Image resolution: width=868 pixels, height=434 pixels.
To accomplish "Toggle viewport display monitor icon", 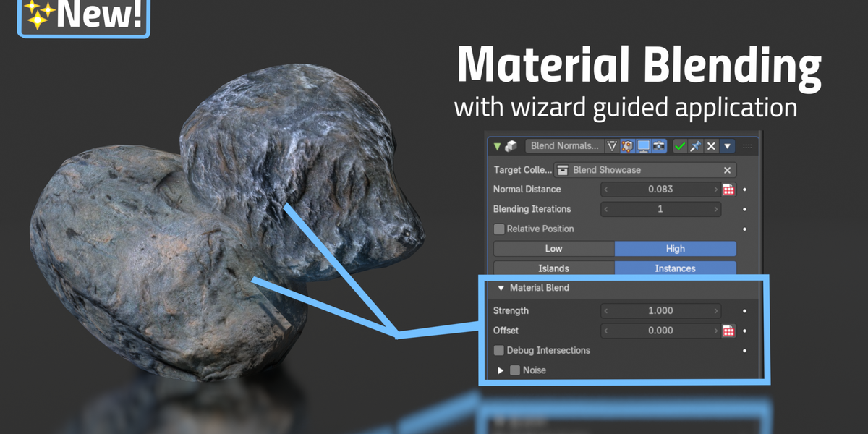I will (643, 146).
